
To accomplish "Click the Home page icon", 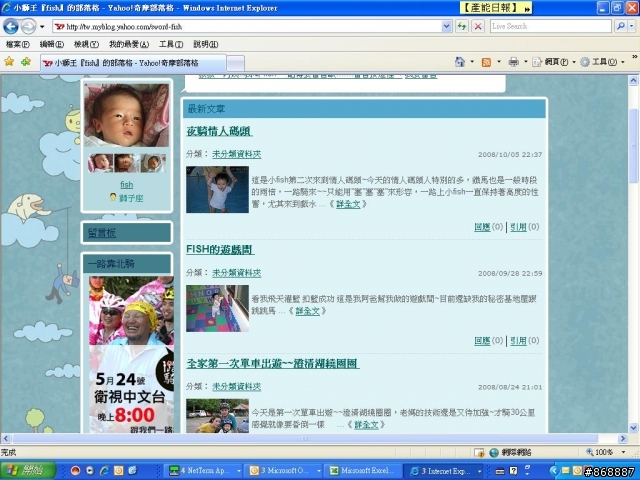I will point(460,62).
